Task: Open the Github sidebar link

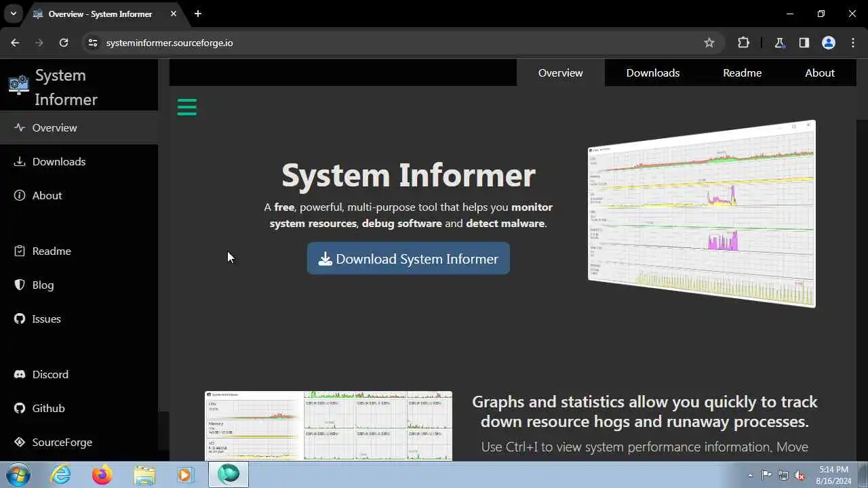Action: coord(79,408)
